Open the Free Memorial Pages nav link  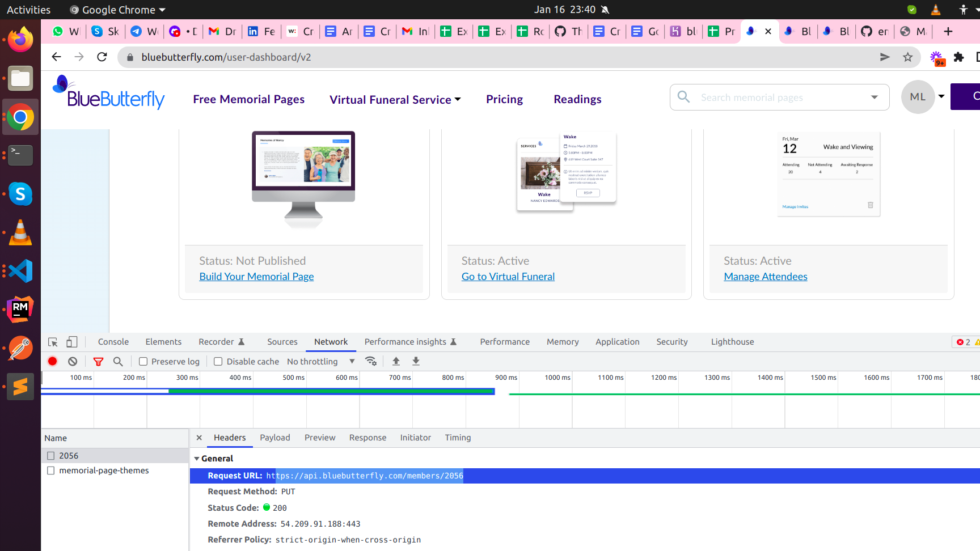click(x=249, y=99)
